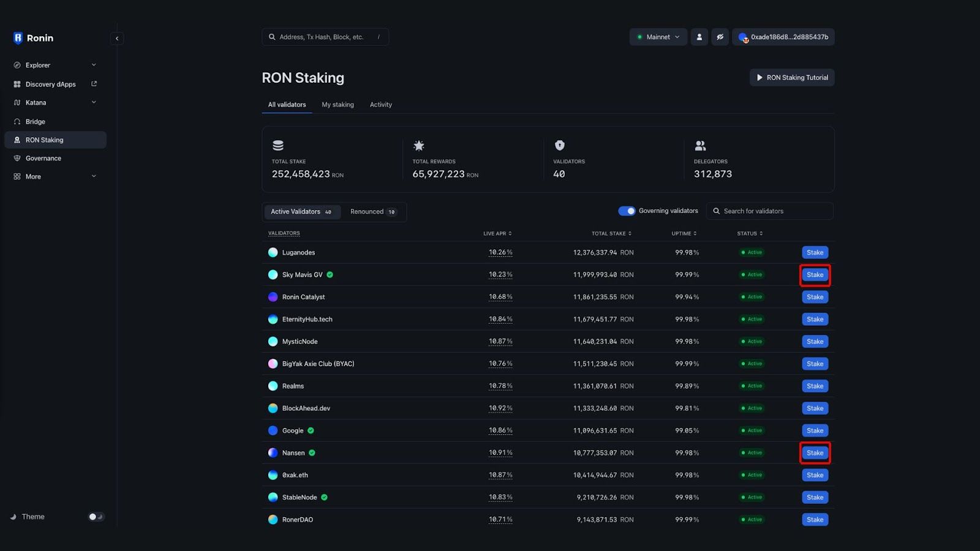The height and width of the screenshot is (551, 980).
Task: Click the Explorer compass icon in sidebar
Action: (17, 65)
